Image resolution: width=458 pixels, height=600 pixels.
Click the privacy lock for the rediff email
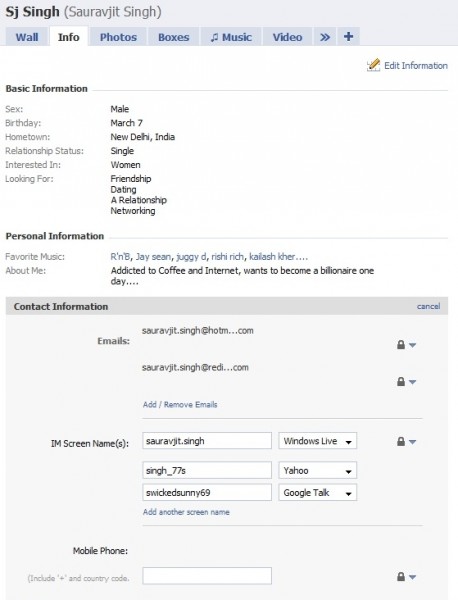[401, 381]
